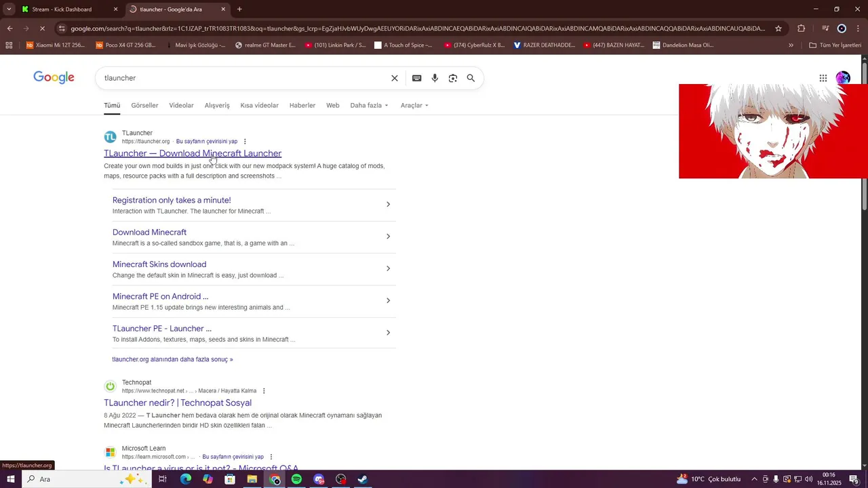Switch to the Stream - Kick Dashboard tab
Viewport: 868px width, 488px height.
tap(61, 9)
